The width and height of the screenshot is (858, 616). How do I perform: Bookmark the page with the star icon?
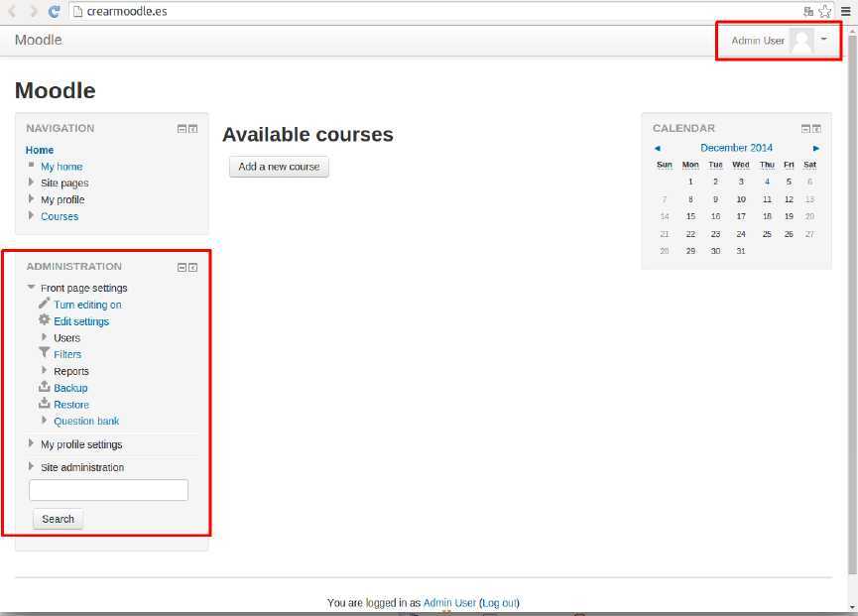coord(824,11)
